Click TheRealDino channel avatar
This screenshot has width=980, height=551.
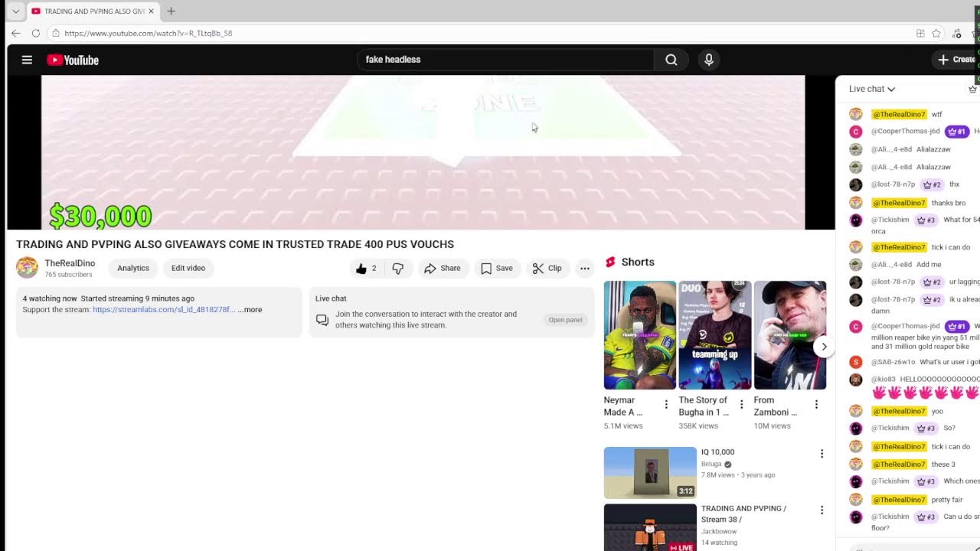[x=27, y=268]
